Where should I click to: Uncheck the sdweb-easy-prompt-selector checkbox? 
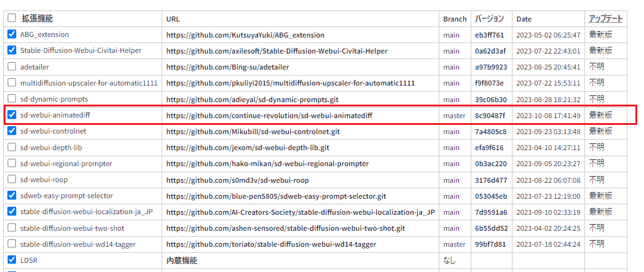tap(12, 196)
